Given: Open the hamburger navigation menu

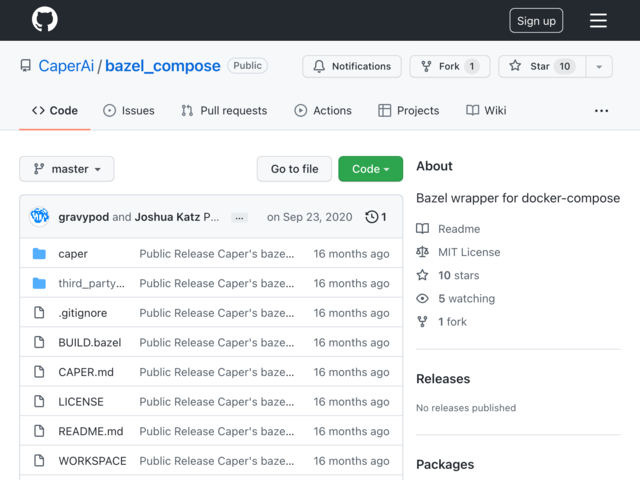Looking at the screenshot, I should [x=598, y=20].
